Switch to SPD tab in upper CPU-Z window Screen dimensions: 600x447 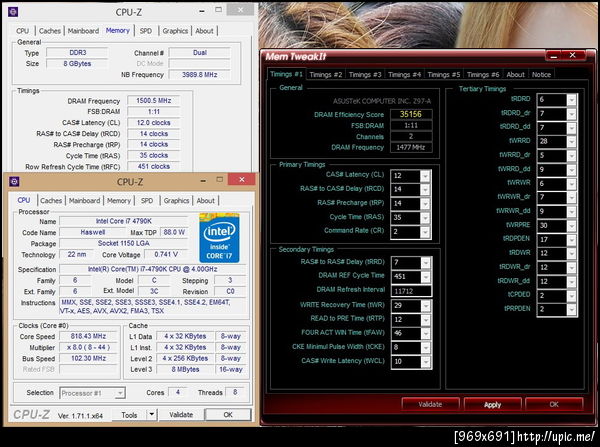click(146, 31)
